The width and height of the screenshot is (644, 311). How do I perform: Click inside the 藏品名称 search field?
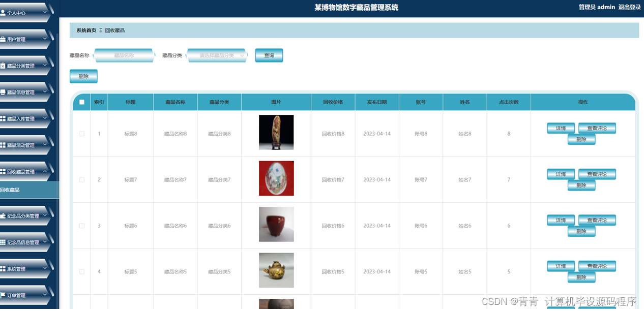coord(125,55)
